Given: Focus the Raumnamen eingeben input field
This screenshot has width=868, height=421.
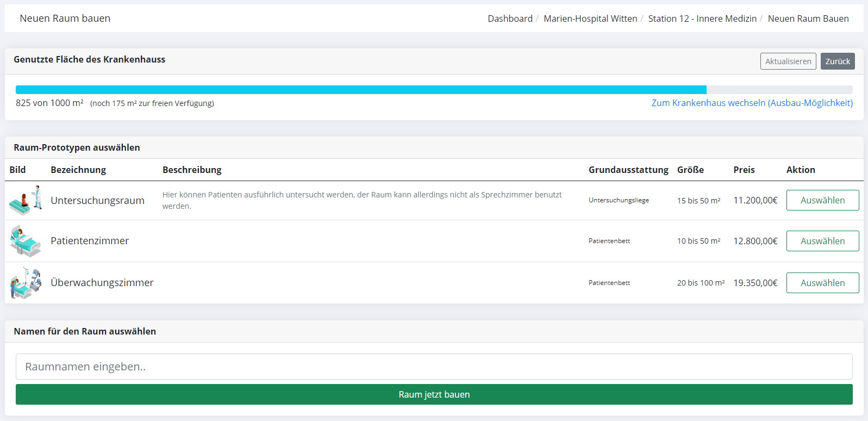Looking at the screenshot, I should point(434,367).
